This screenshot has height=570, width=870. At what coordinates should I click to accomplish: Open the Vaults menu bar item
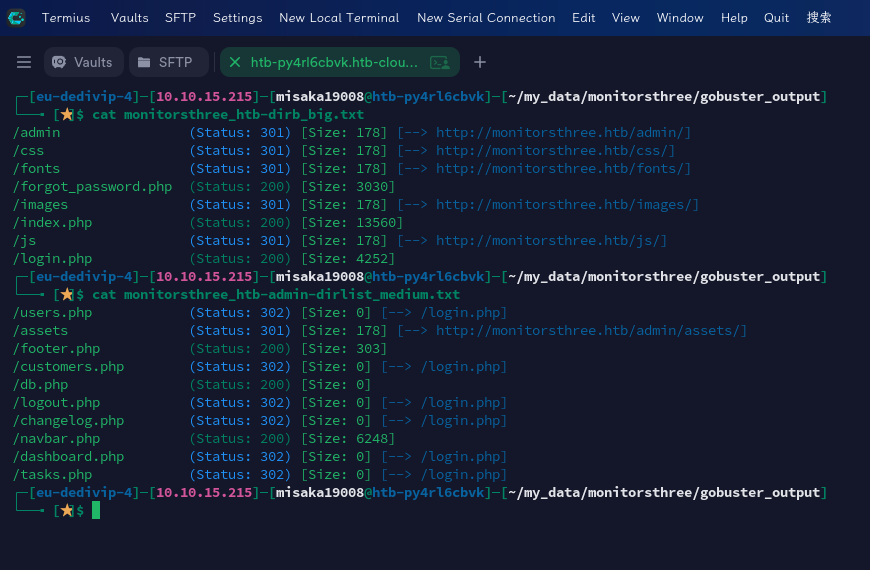(129, 18)
